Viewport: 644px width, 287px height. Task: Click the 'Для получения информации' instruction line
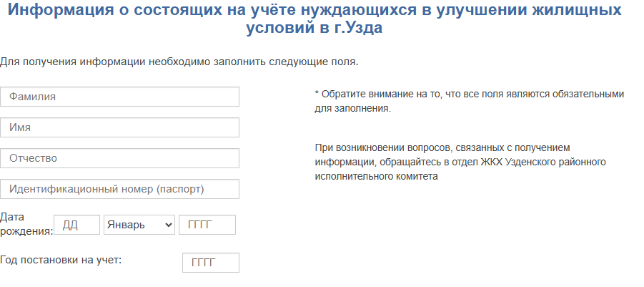pos(179,62)
